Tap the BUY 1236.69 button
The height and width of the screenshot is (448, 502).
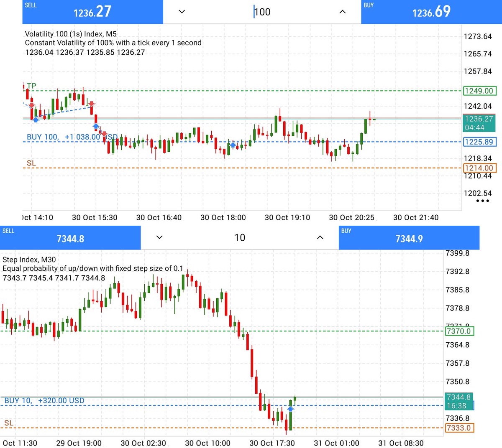(431, 12)
